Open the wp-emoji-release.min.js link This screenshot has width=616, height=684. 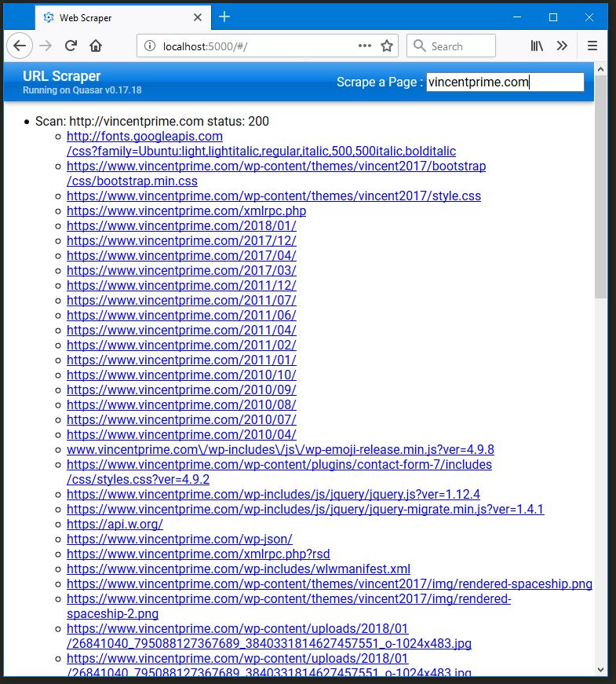pos(280,449)
